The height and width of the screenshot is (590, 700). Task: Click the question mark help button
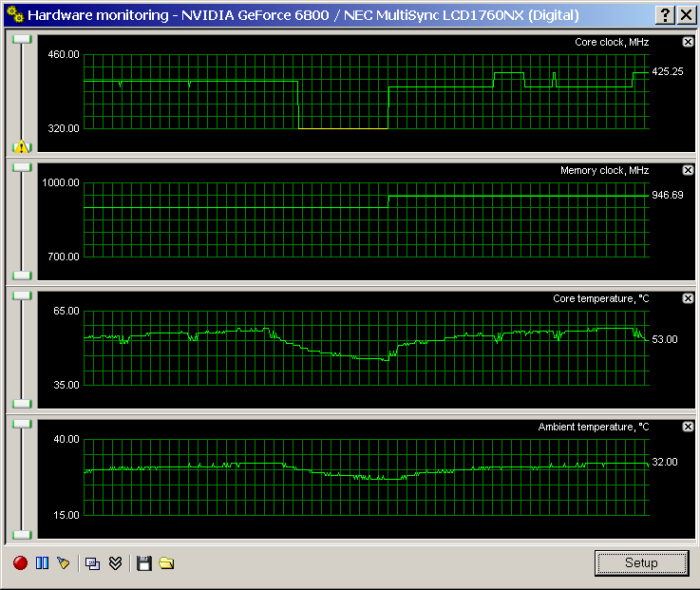[665, 15]
